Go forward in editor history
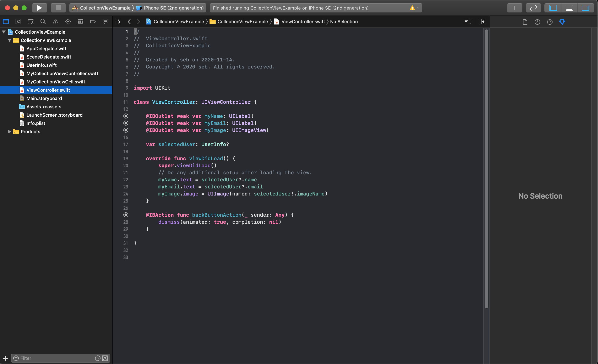This screenshot has width=598, height=364. pos(138,22)
